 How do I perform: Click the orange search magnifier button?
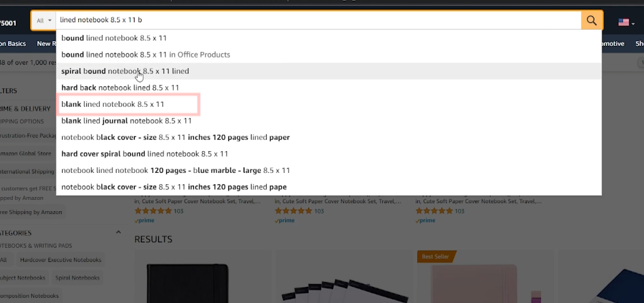(x=592, y=20)
